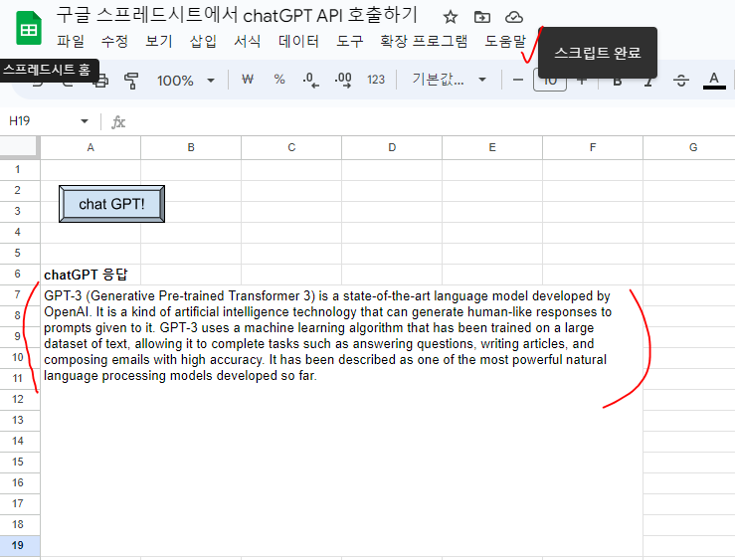
Task: Open the 삽입 menu
Action: point(203,41)
